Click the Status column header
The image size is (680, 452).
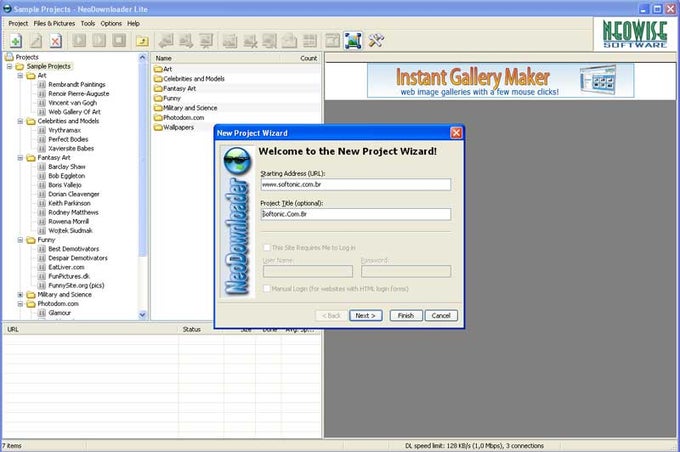201,329
